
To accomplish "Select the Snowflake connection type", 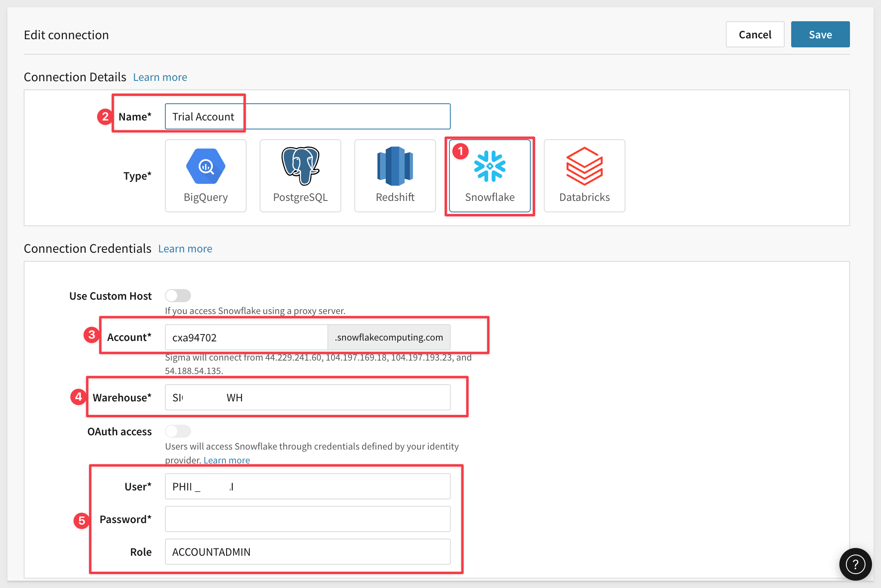I will [490, 176].
